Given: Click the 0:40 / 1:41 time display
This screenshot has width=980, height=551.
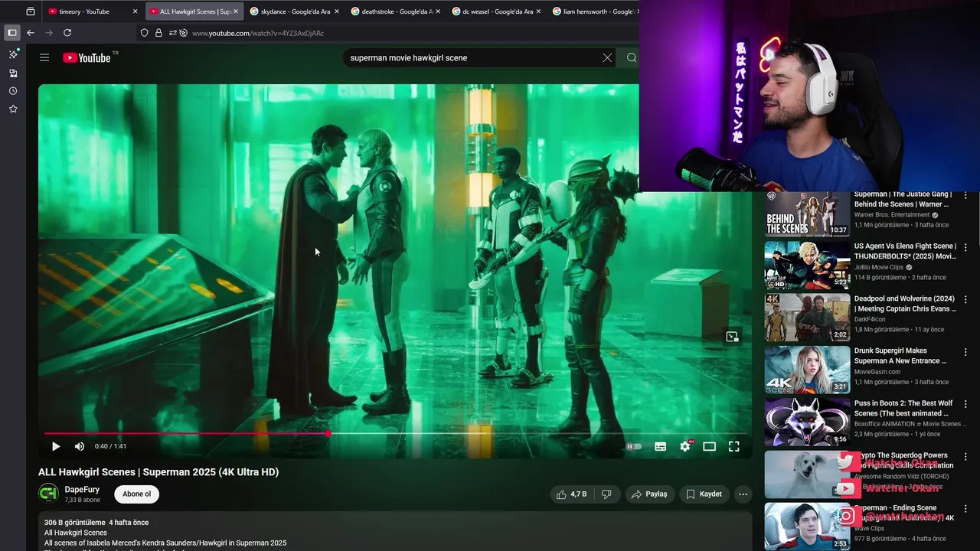Looking at the screenshot, I should [x=110, y=446].
